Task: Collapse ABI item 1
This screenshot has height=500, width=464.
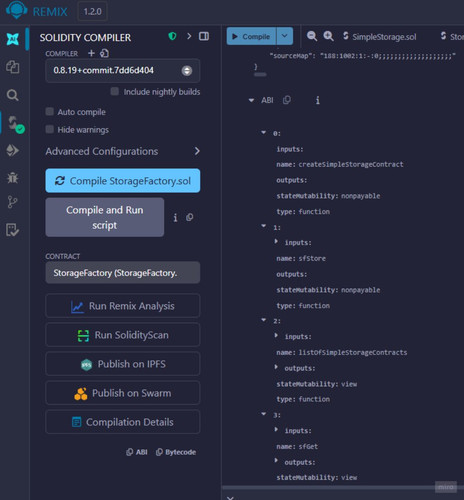Action: click(264, 226)
